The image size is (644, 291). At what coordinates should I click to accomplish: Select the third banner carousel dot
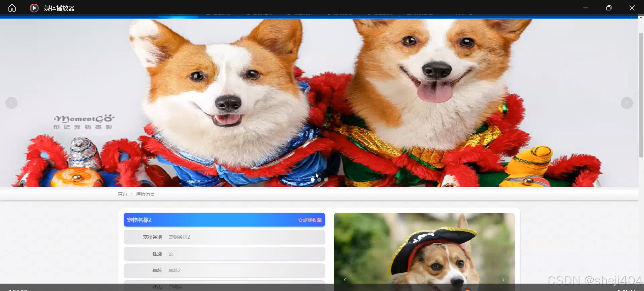coord(326,180)
